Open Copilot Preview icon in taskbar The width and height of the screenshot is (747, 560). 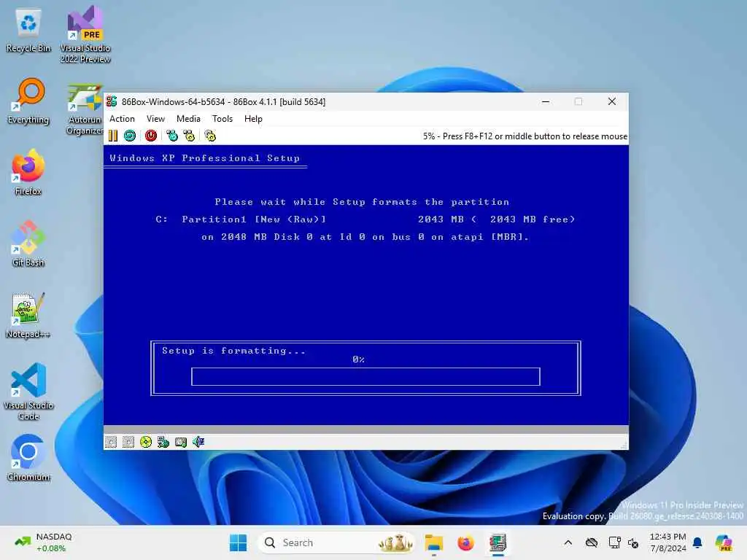tap(724, 542)
